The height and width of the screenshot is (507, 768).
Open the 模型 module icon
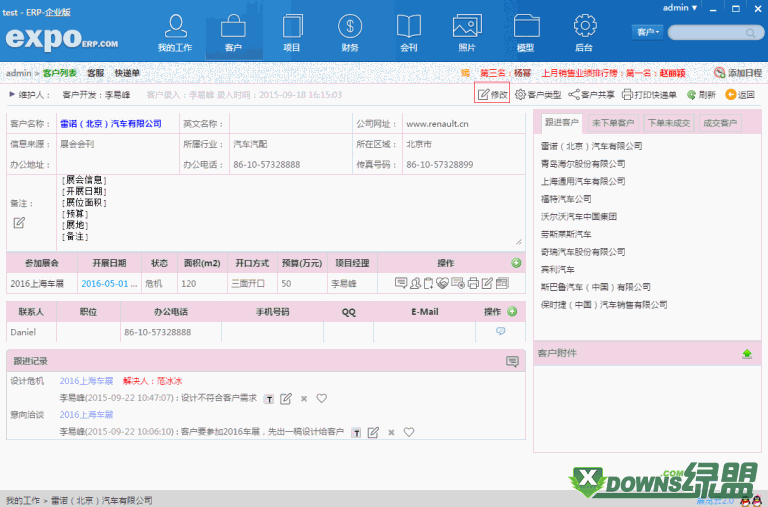tap(526, 33)
